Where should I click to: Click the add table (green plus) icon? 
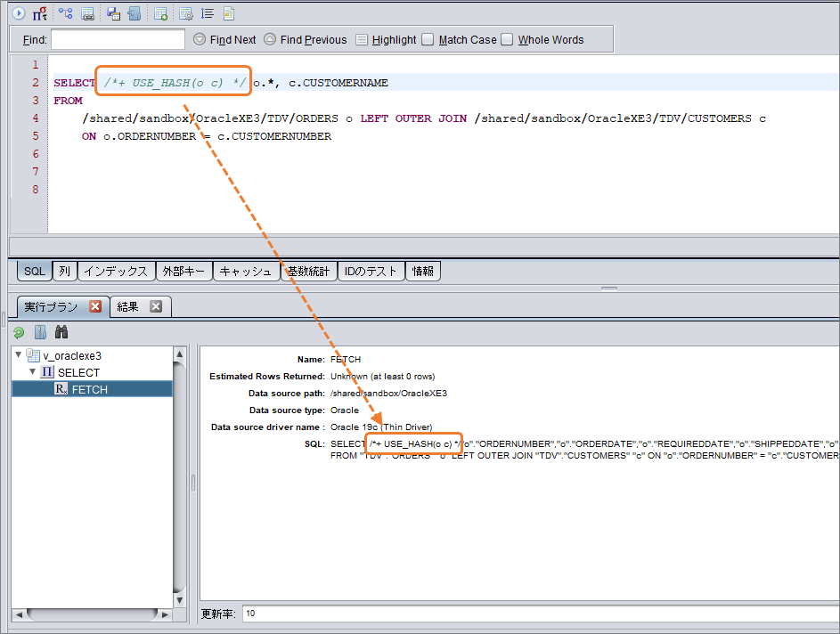tap(160, 13)
